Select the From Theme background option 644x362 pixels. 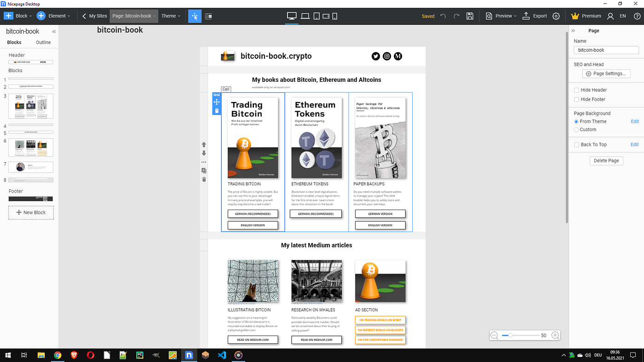[x=576, y=121]
